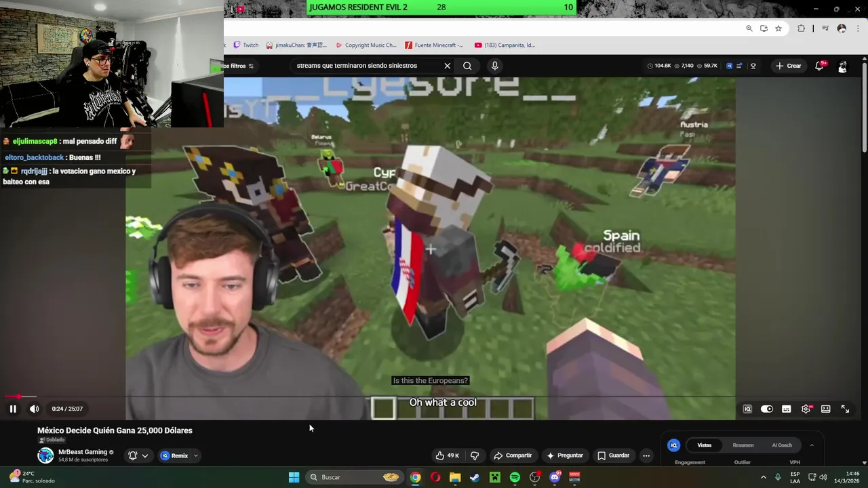
Task: Click the Doblado label
Action: tap(52, 440)
